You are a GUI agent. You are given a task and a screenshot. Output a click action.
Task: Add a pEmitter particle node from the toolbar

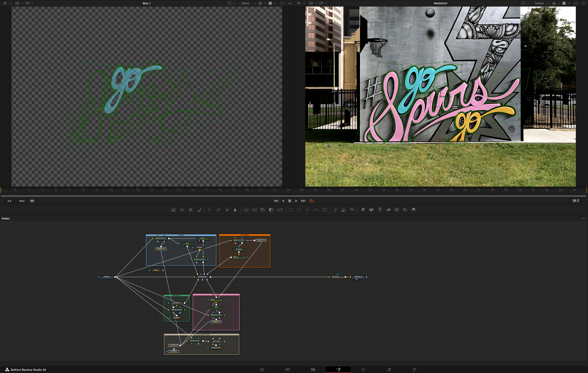(335, 210)
